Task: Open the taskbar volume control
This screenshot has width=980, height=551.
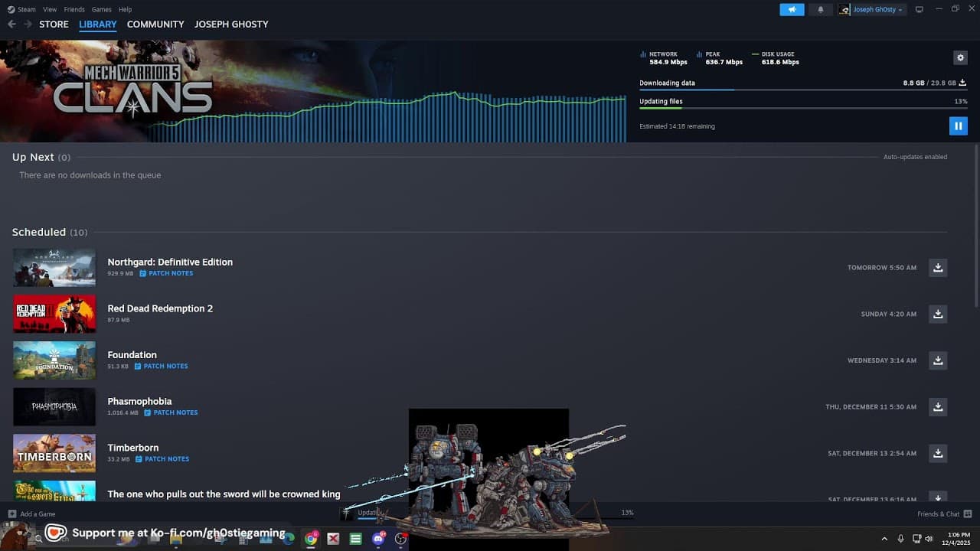Action: click(x=929, y=539)
